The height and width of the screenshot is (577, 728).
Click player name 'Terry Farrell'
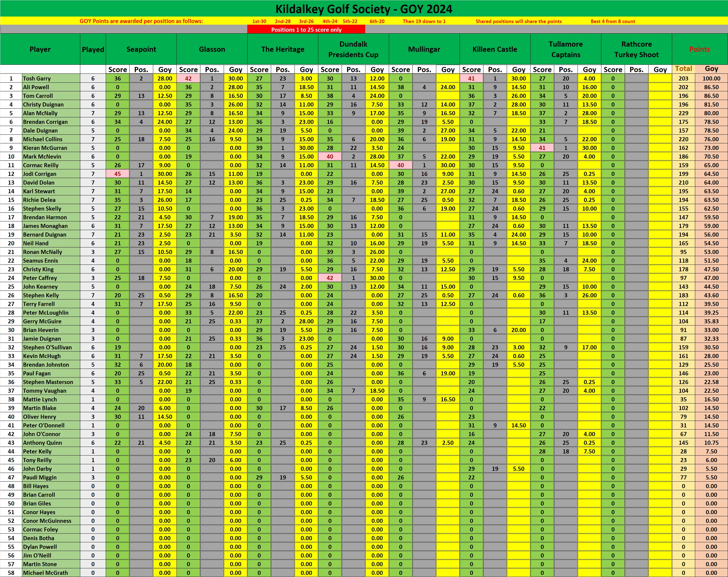(39, 304)
